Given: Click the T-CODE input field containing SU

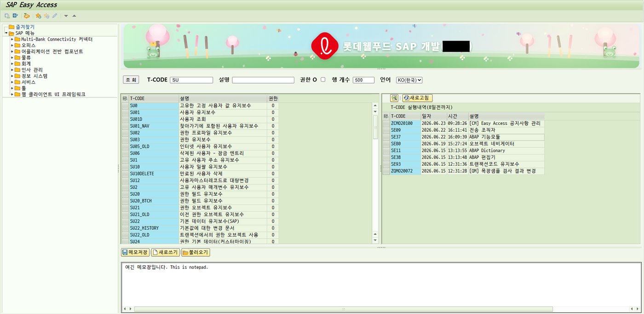Looking at the screenshot, I should (191, 80).
